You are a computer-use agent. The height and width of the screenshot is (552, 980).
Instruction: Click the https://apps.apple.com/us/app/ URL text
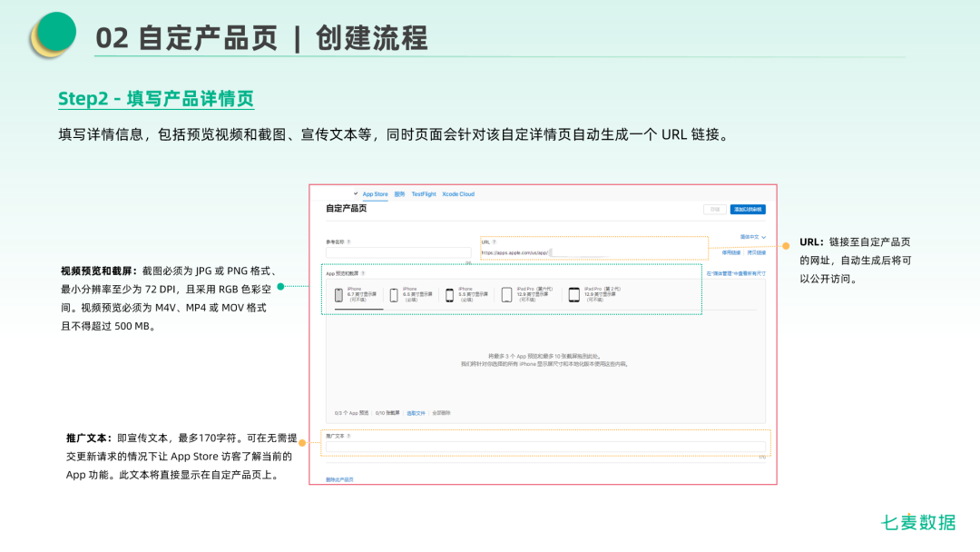tap(514, 252)
